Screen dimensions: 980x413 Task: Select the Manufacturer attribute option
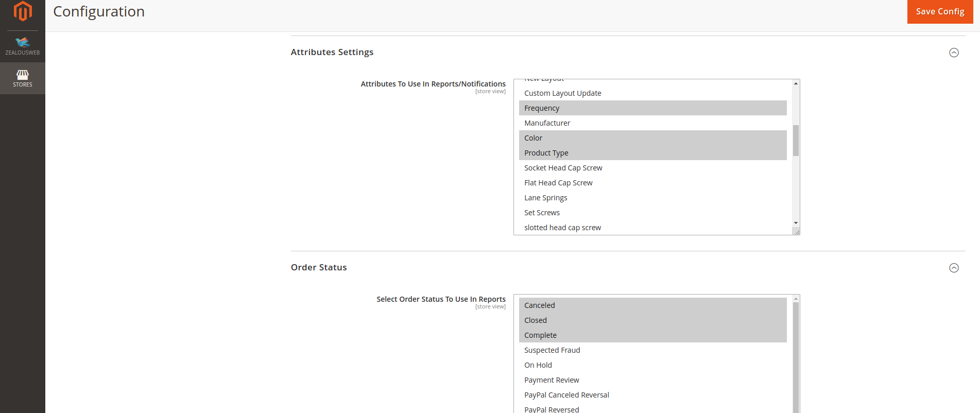(x=547, y=123)
